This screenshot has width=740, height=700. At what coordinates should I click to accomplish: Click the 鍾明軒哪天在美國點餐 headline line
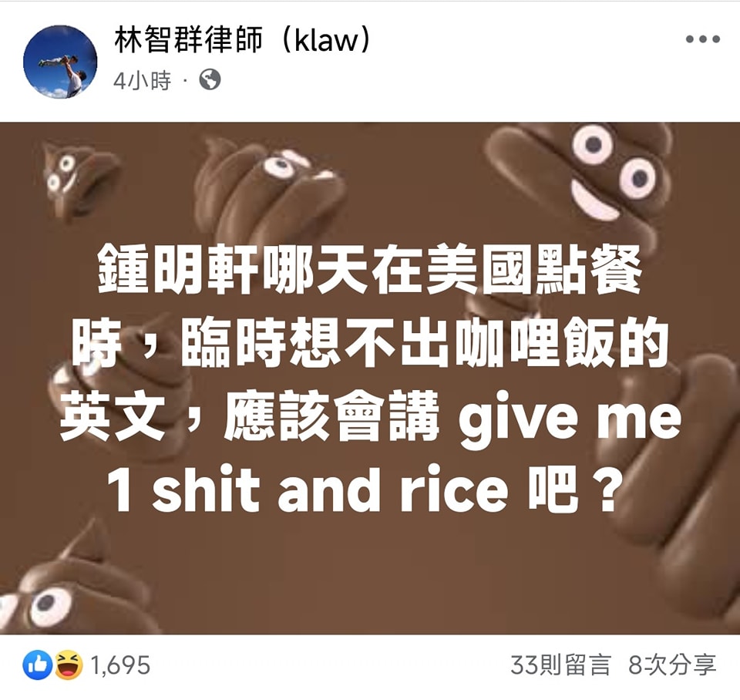pyautogui.click(x=369, y=270)
